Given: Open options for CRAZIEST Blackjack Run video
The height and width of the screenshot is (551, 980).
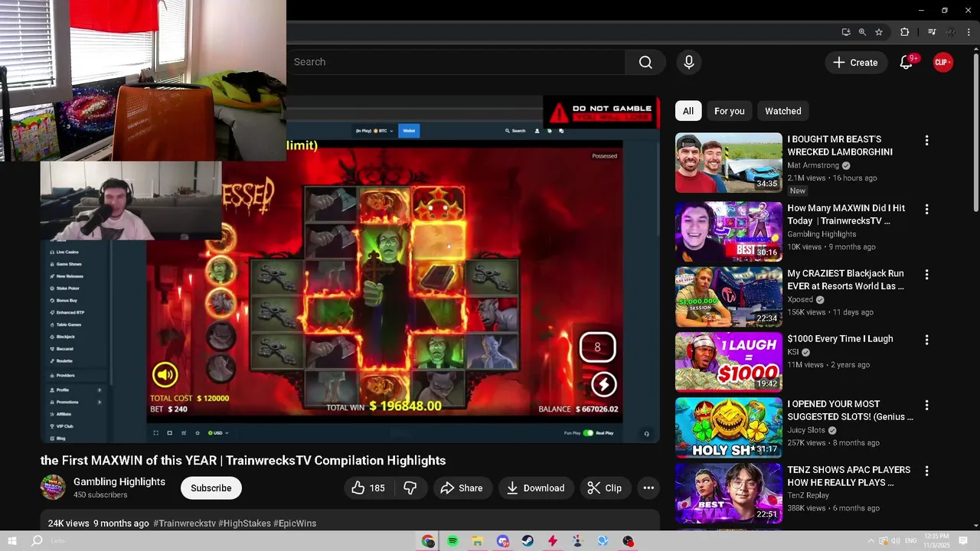Looking at the screenshot, I should click(x=926, y=274).
